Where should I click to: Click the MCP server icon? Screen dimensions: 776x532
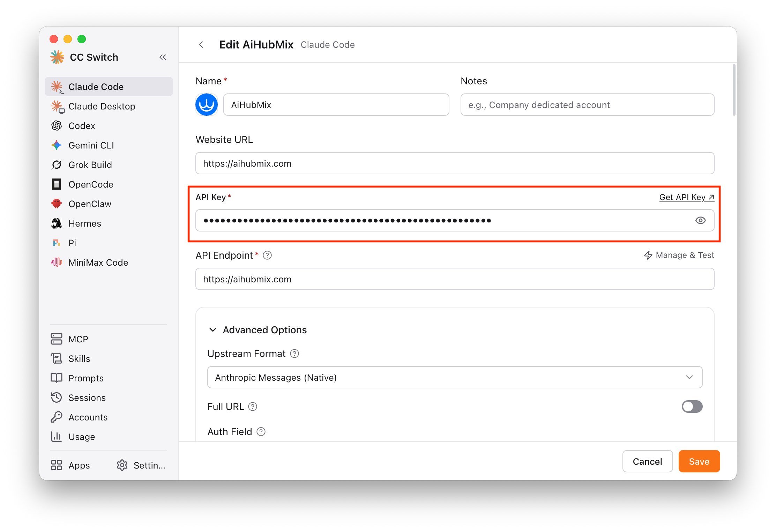point(57,339)
